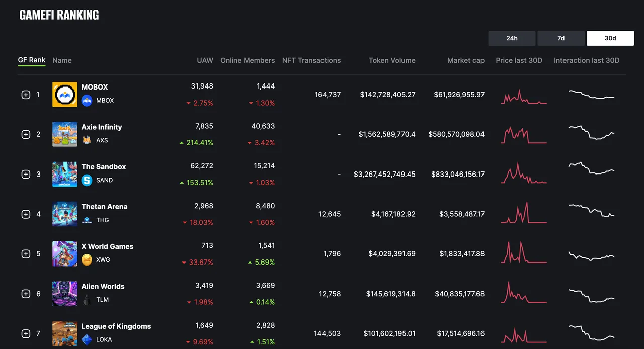Open the MOBOX game name link

pos(95,87)
